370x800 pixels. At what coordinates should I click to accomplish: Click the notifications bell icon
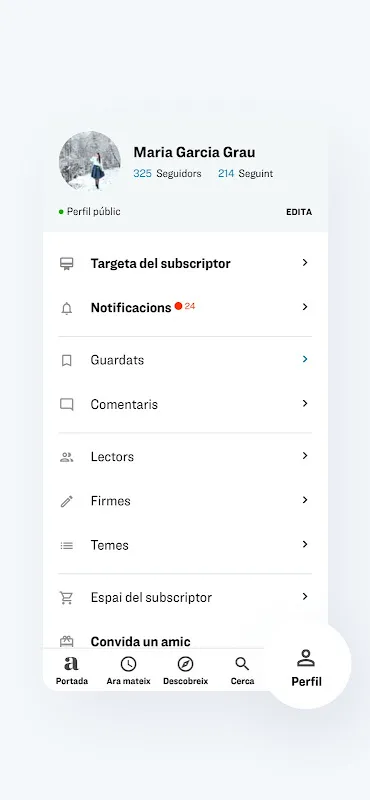[x=66, y=308]
